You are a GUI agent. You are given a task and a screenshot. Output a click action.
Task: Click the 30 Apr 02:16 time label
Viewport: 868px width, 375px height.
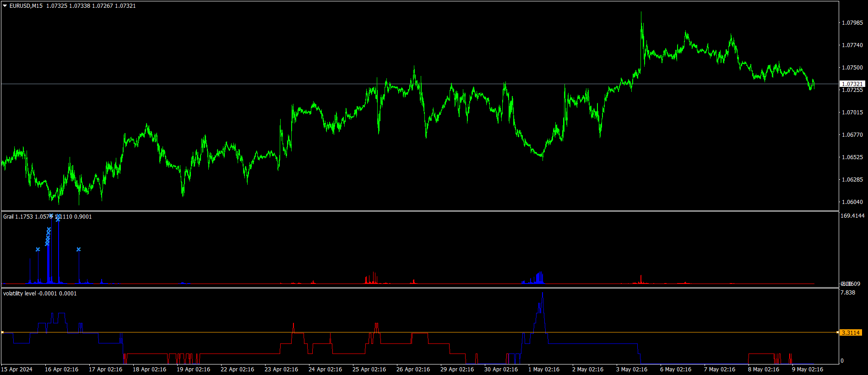(x=501, y=370)
